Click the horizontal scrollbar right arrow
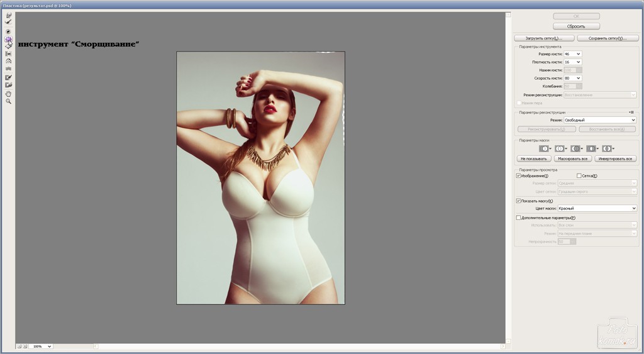Image resolution: width=644 pixels, height=354 pixels. (502, 346)
